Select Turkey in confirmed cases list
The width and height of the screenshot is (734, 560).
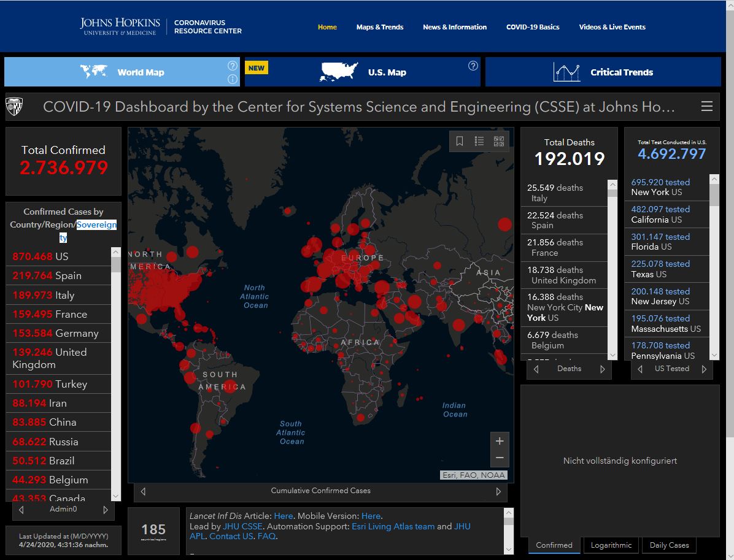pos(58,384)
